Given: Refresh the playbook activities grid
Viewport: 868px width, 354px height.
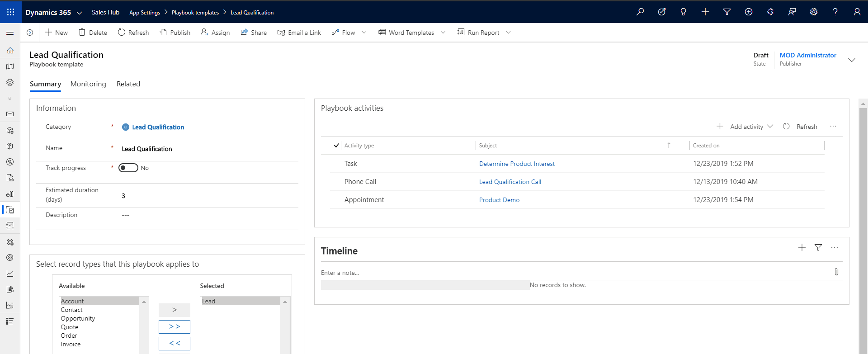Looking at the screenshot, I should [800, 127].
